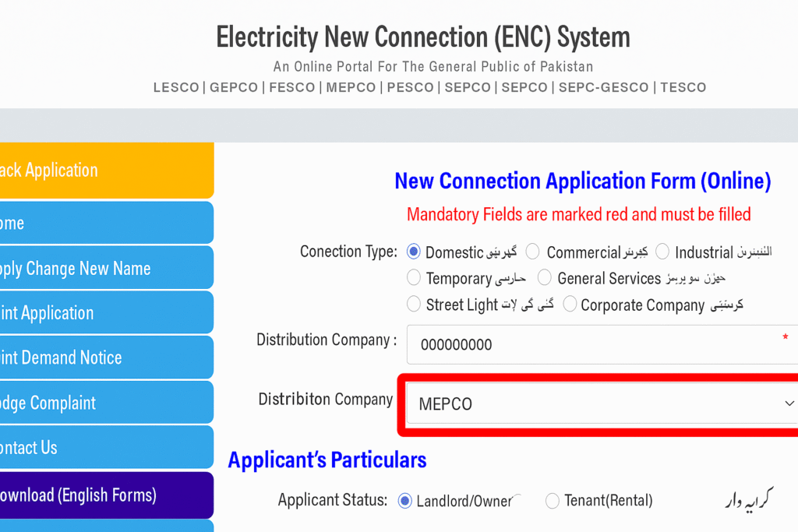Screen dimensions: 798x532
Task: Go to the Home menu item
Action: click(x=107, y=223)
